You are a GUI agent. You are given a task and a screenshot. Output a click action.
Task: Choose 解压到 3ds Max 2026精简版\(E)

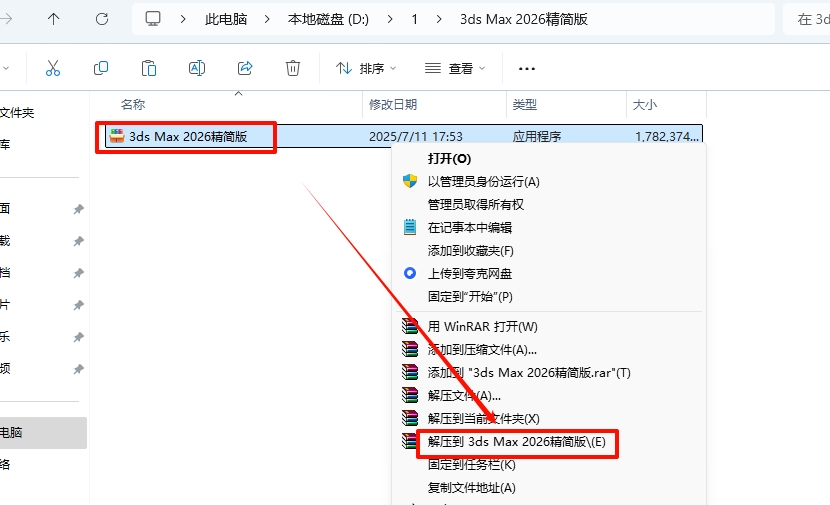coord(517,441)
